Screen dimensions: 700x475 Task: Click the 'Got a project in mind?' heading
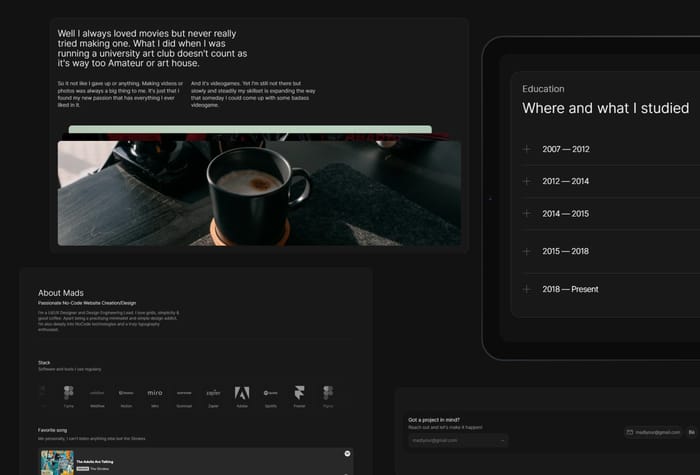coord(434,420)
